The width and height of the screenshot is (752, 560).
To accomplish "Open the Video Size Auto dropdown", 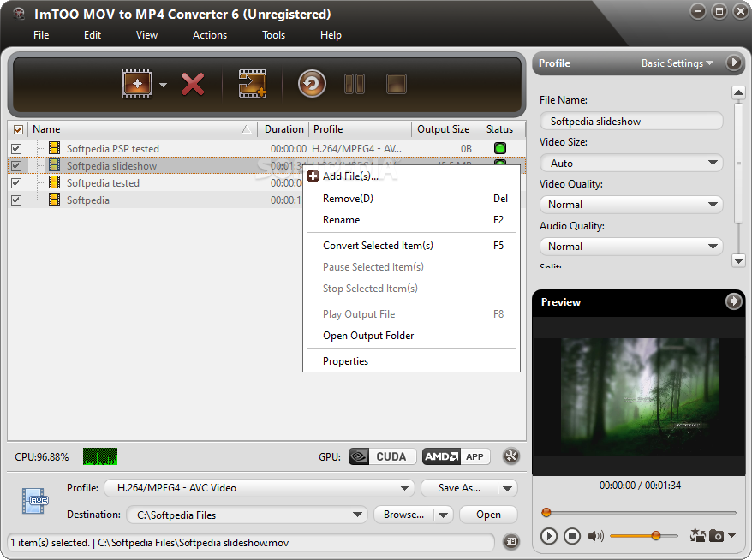I will tap(631, 163).
